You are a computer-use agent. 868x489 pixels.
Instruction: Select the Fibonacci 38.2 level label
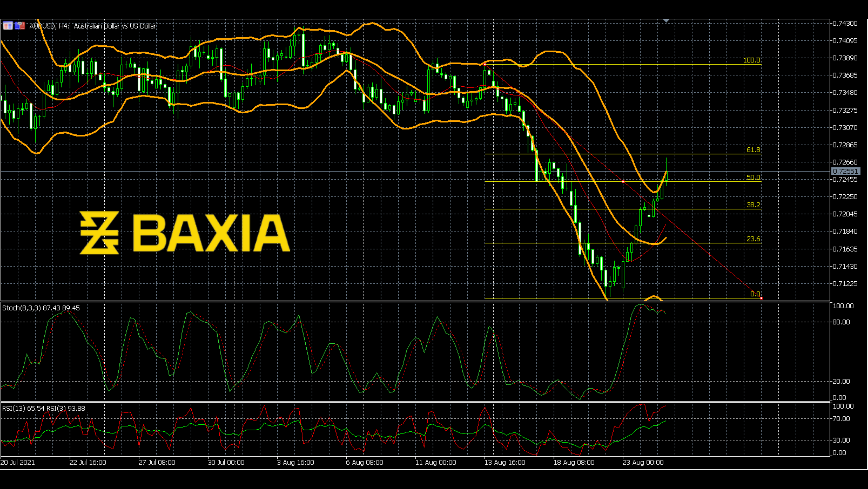(x=754, y=205)
